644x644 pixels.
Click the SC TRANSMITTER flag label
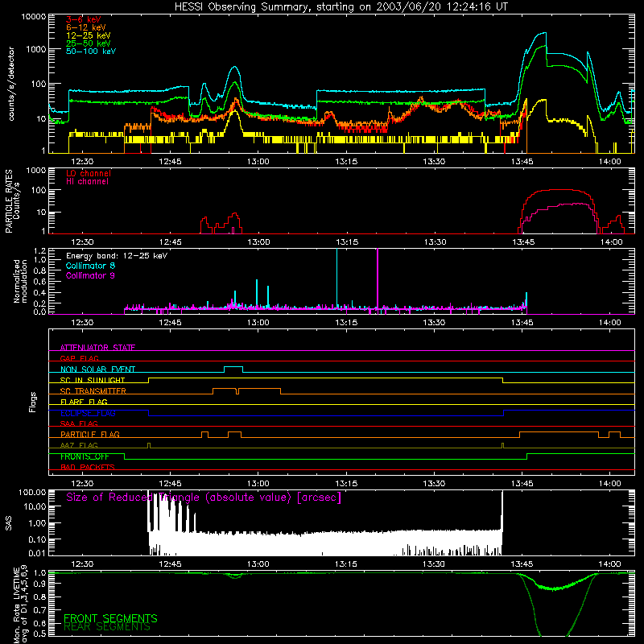pyautogui.click(x=93, y=390)
